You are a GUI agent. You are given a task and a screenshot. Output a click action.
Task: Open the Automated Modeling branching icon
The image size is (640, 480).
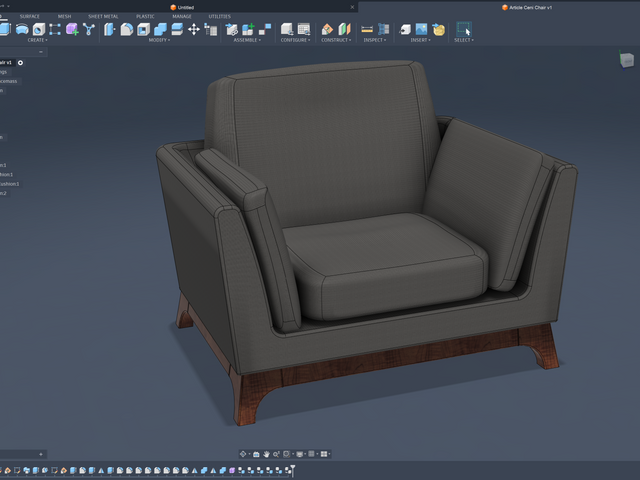click(89, 29)
